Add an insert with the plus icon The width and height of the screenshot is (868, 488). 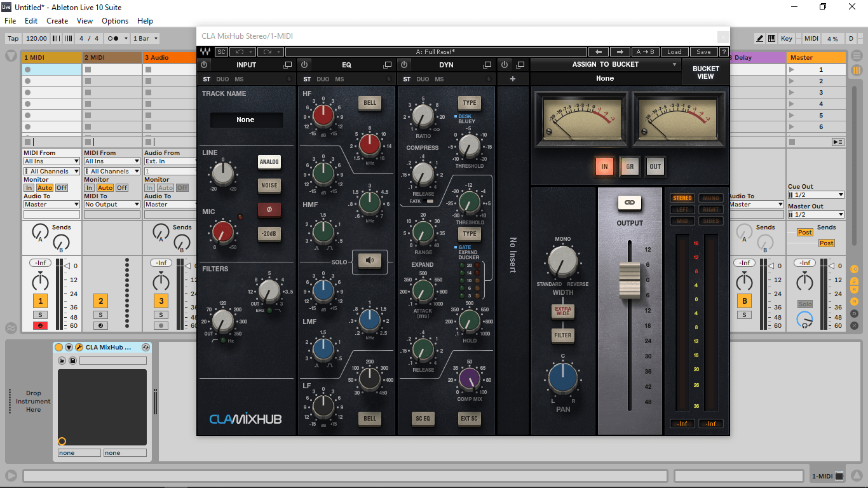pyautogui.click(x=513, y=79)
